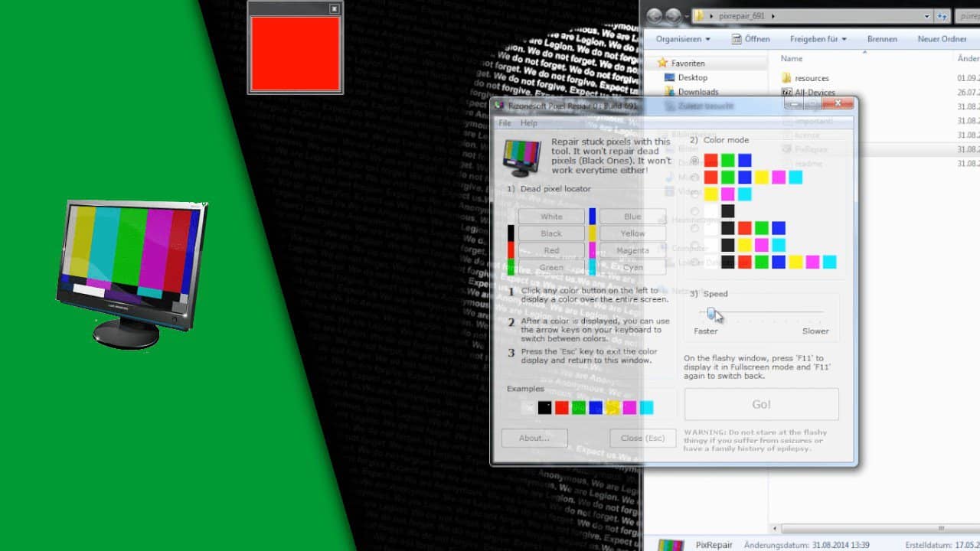Go forward in the Explorer window
The height and width of the screenshot is (551, 980).
click(672, 15)
